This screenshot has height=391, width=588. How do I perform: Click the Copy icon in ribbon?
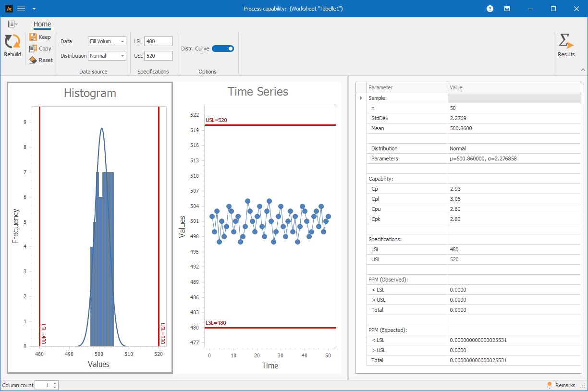click(x=33, y=49)
